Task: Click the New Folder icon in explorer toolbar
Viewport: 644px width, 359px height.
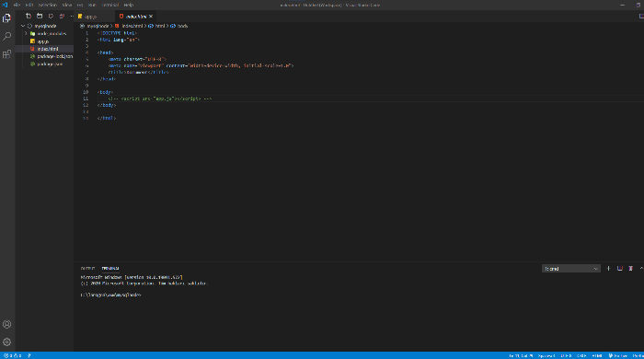Action: (40, 16)
